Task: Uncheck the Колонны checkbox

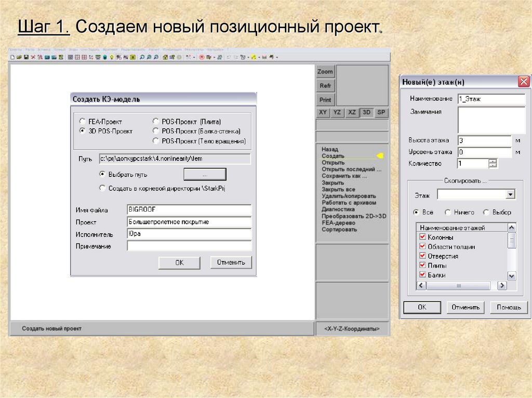Action: tap(422, 237)
